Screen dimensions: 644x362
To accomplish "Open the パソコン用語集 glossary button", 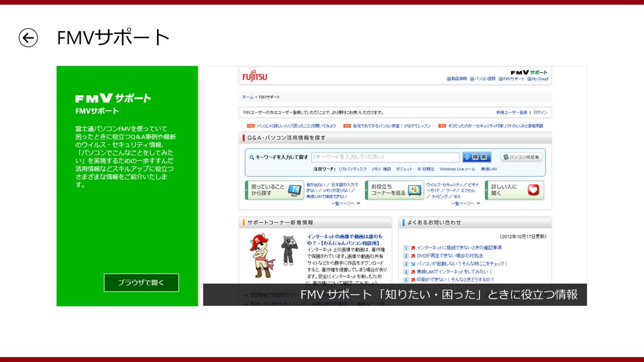I will click(521, 157).
